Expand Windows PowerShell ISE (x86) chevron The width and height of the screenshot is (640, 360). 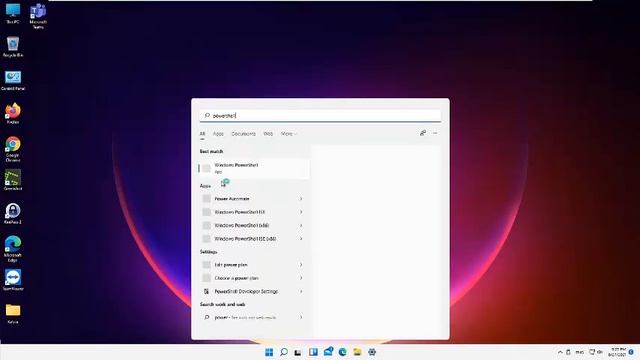(x=301, y=239)
